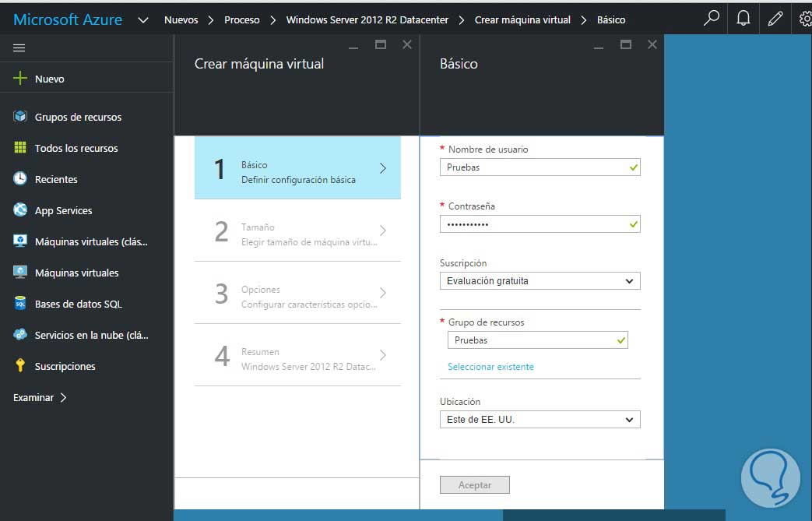Go to Windows Server 2012 R2 Datacenter breadcrumb
Screen dimensions: 812x521
click(x=367, y=19)
